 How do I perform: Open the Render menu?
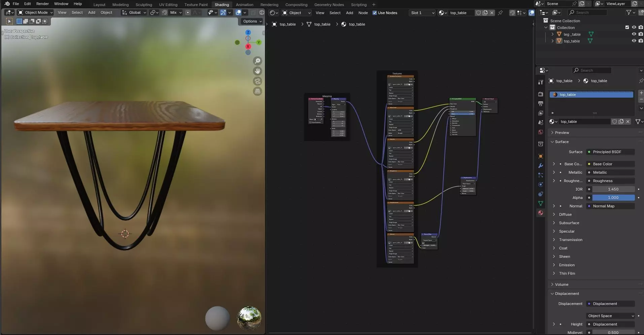pyautogui.click(x=42, y=4)
